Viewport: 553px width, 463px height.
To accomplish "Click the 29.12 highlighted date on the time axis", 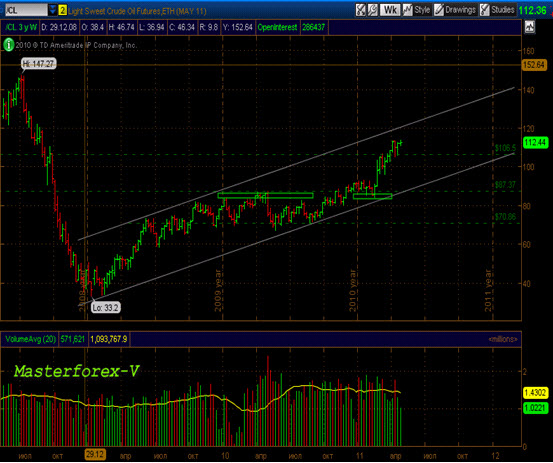I will pyautogui.click(x=95, y=455).
